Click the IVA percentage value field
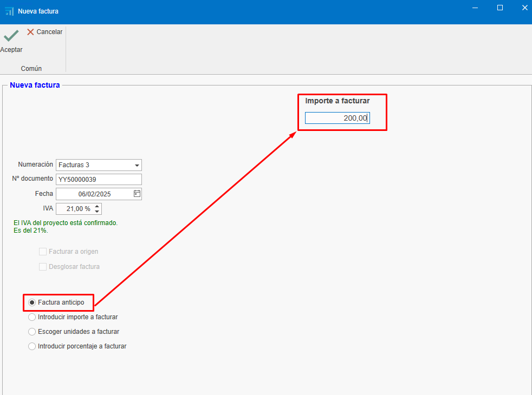 (74, 209)
